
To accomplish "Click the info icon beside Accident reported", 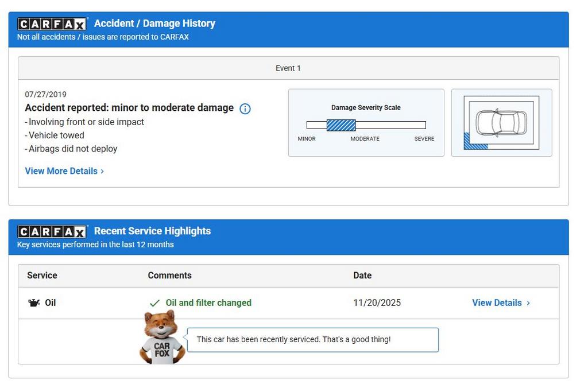I will (245, 108).
